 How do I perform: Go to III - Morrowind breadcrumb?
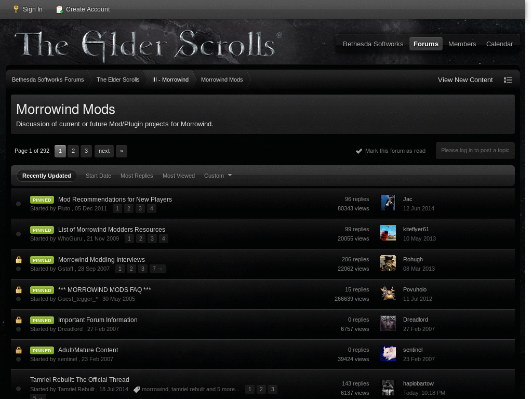tap(170, 79)
